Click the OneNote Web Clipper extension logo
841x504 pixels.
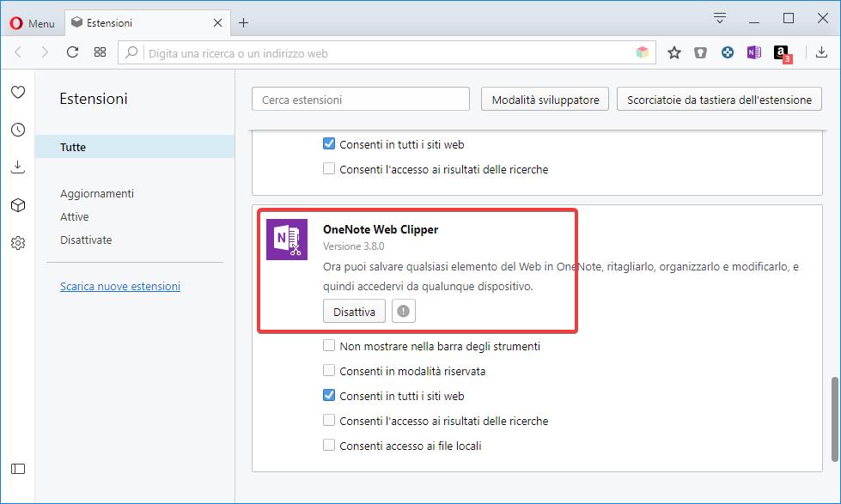pos(287,240)
